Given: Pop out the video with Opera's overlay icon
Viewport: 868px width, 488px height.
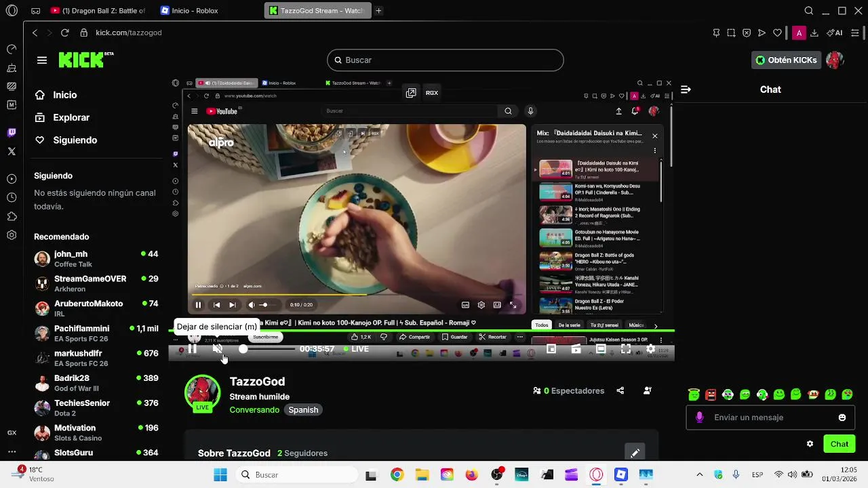Looking at the screenshot, I should point(411,93).
